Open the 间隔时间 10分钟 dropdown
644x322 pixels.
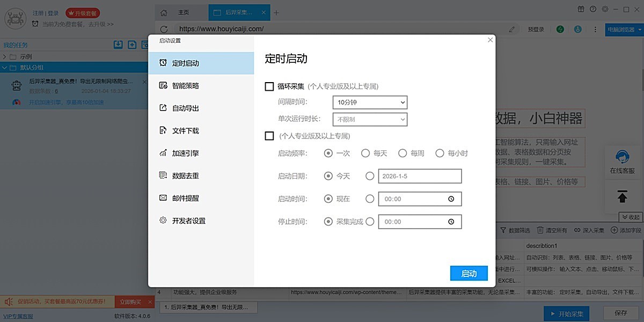370,103
